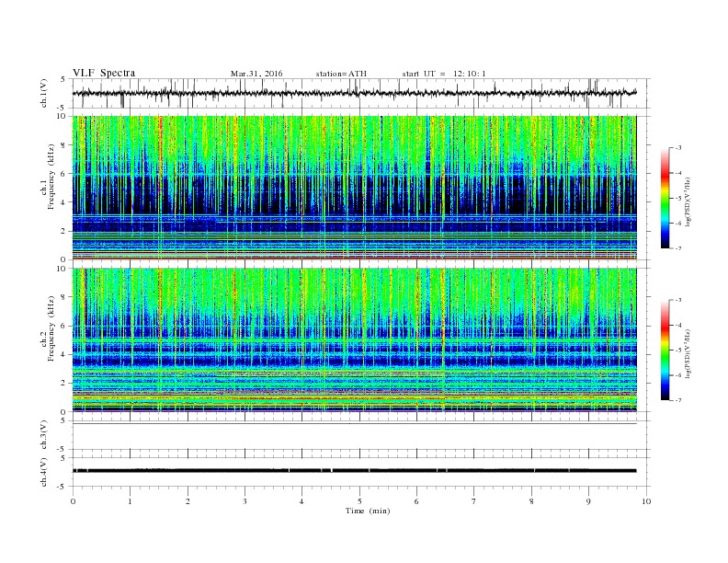This screenshot has height=563, width=728.
Task: Click the time axis tick label "5"
Action: click(x=359, y=501)
